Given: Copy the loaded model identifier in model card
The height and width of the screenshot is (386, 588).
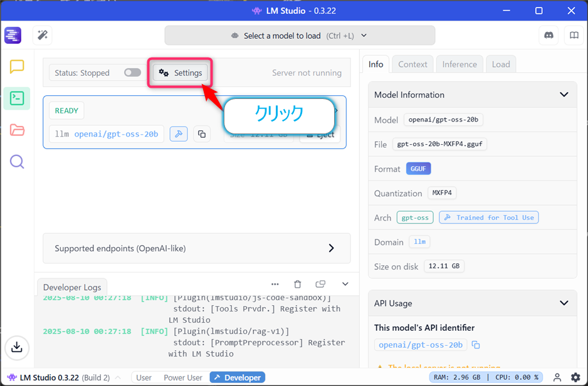Looking at the screenshot, I should point(202,134).
